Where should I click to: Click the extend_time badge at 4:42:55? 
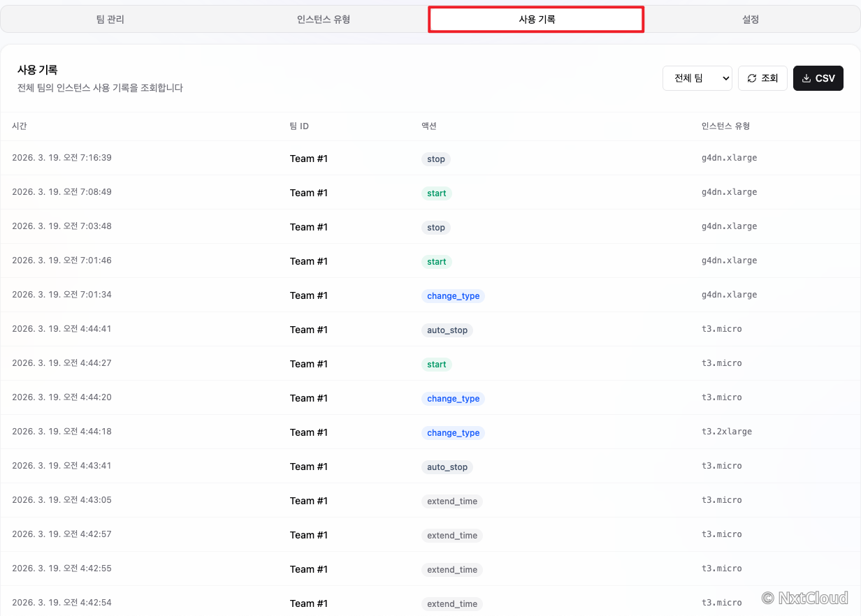452,570
